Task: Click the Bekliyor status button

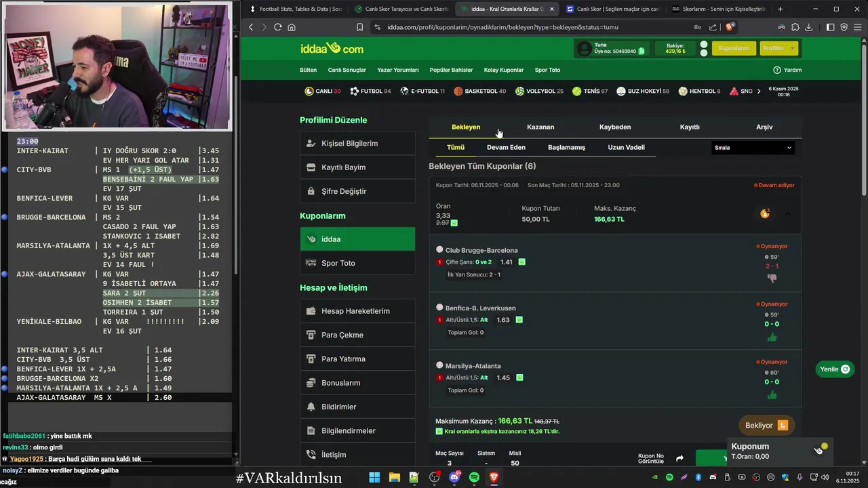Action: pyautogui.click(x=766, y=426)
